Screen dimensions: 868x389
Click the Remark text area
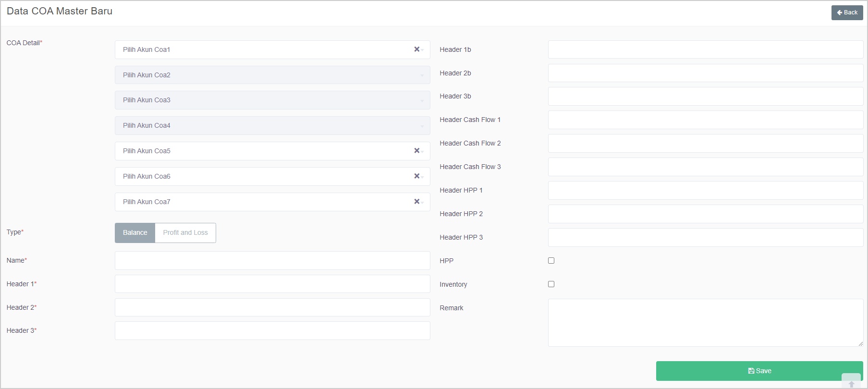click(x=705, y=322)
